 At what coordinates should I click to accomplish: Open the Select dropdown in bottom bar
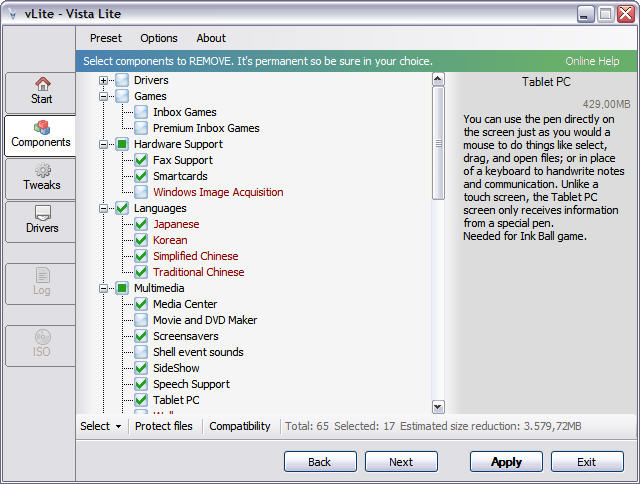pyautogui.click(x=101, y=426)
